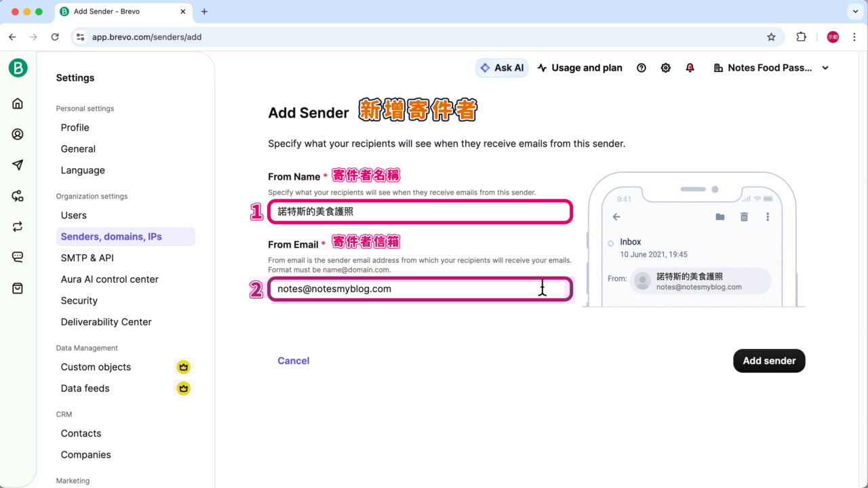Open Transactional via the loop arrows icon
The height and width of the screenshot is (488, 868).
click(x=17, y=226)
